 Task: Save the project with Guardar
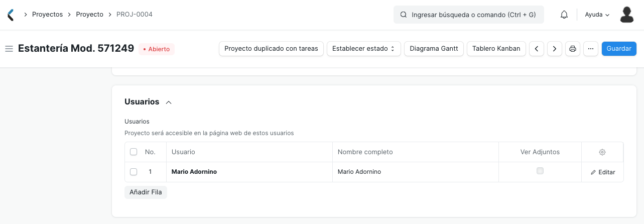click(619, 49)
